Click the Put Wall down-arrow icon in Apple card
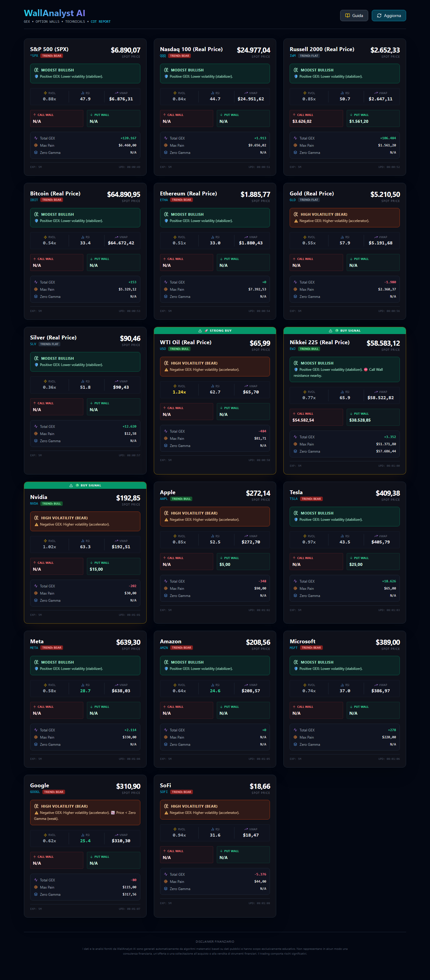 coord(221,558)
